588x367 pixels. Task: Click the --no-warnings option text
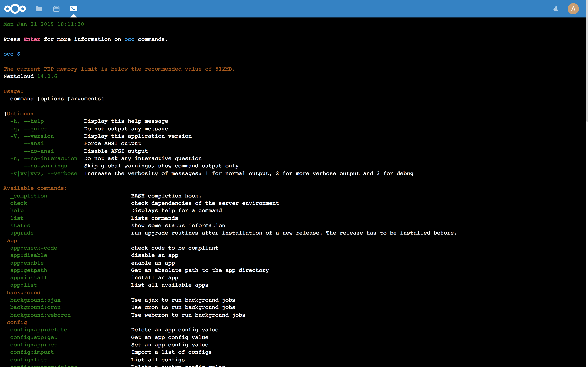(x=45, y=166)
